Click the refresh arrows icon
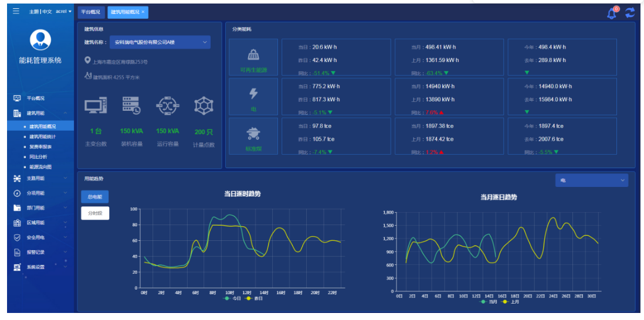 pyautogui.click(x=630, y=12)
